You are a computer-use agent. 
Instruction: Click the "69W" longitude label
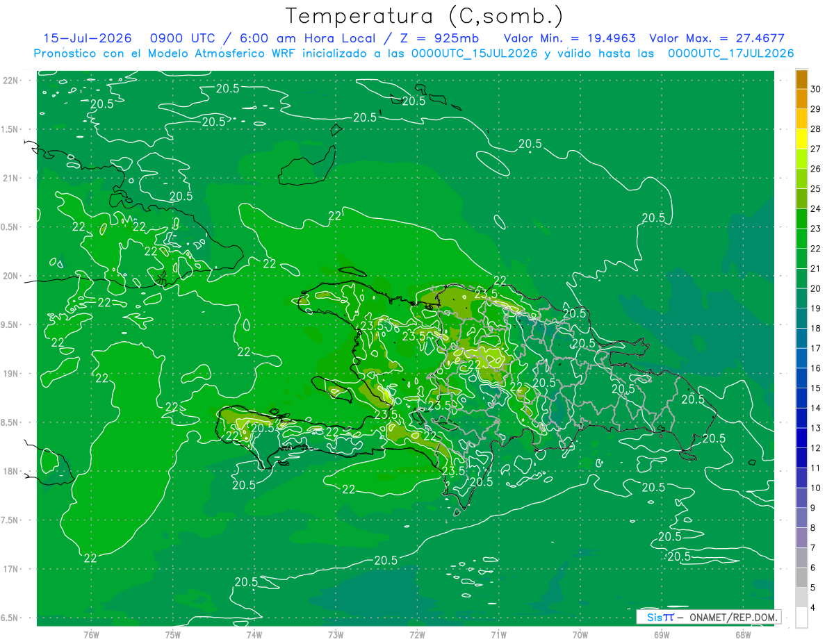pyautogui.click(x=662, y=634)
